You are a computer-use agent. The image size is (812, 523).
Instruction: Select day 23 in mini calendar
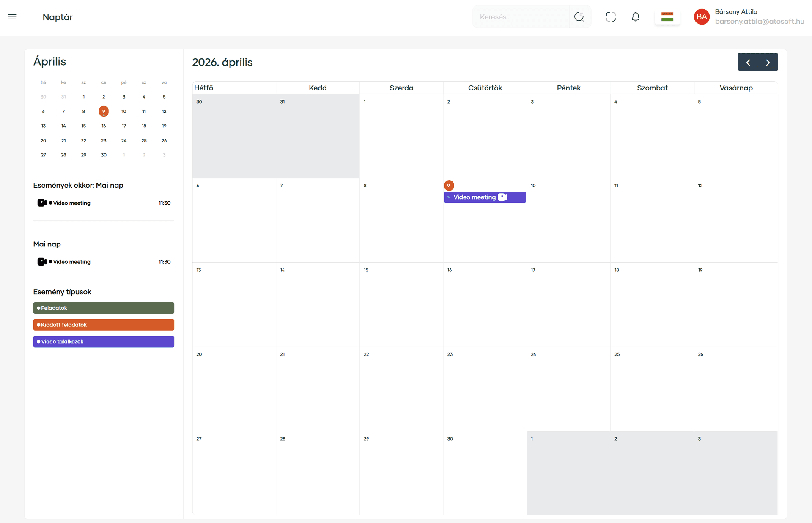pos(104,140)
